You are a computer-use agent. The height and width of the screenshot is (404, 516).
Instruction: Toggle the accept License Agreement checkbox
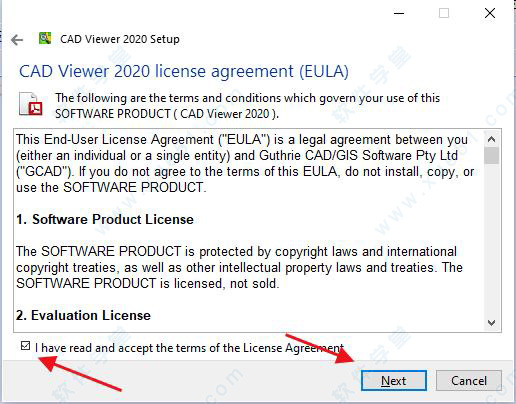[25, 346]
